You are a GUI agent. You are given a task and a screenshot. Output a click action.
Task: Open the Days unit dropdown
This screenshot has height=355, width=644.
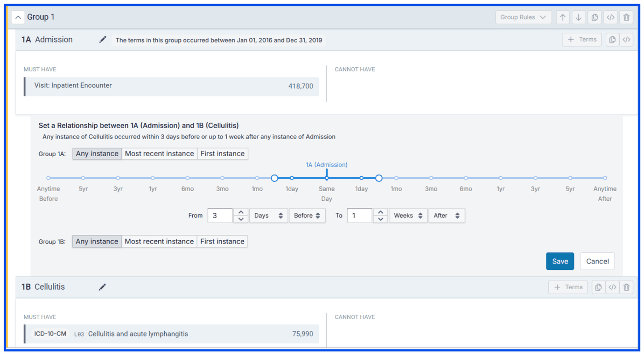click(x=269, y=215)
